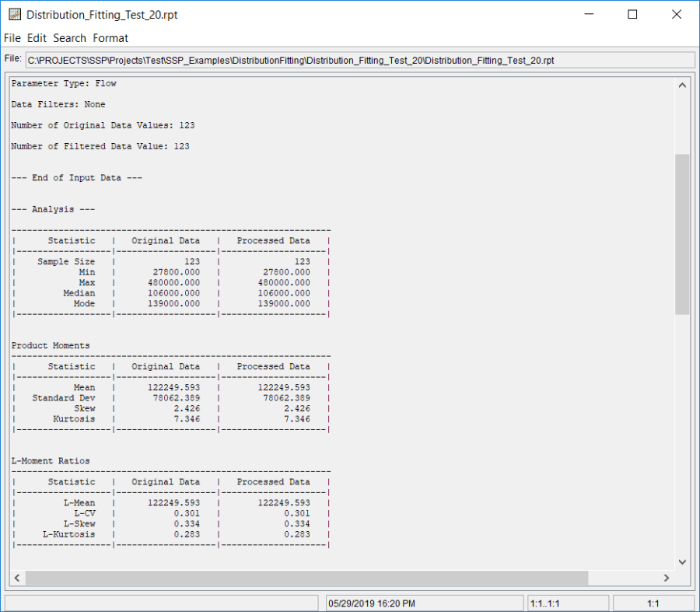Click Original Data L-CV value 0.301
700x612 pixels.
point(187,513)
